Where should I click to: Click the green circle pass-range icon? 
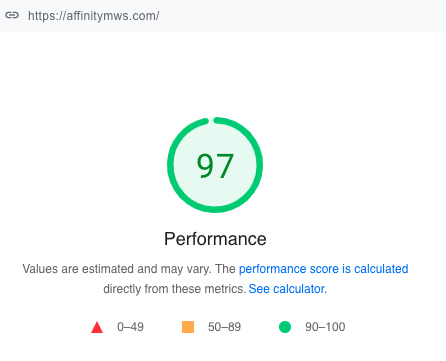click(x=285, y=327)
